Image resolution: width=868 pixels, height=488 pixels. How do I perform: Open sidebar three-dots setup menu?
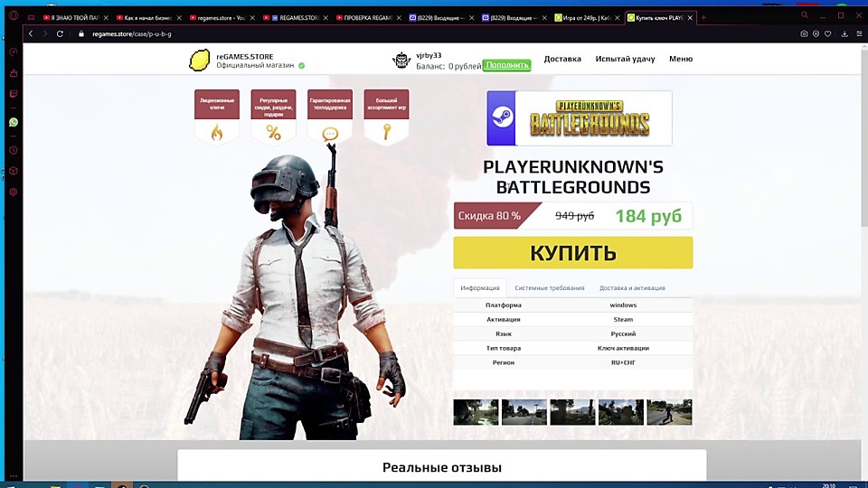pos(14,476)
